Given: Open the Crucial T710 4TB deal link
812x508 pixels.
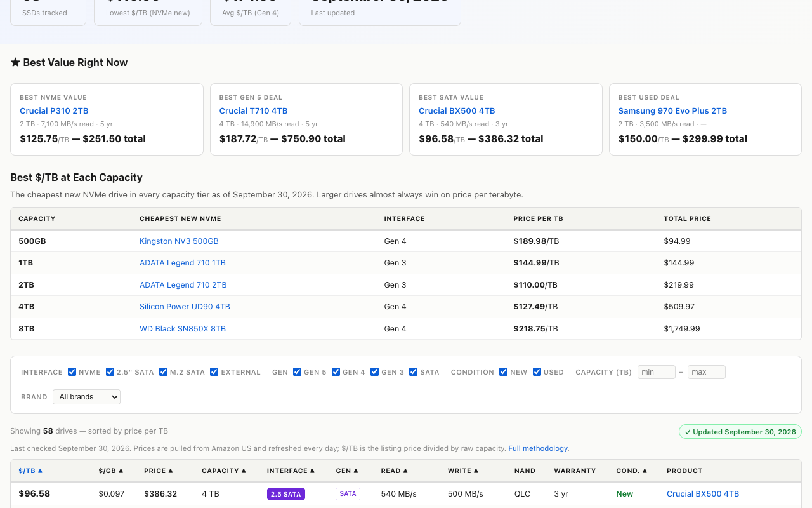Looking at the screenshot, I should tap(254, 110).
